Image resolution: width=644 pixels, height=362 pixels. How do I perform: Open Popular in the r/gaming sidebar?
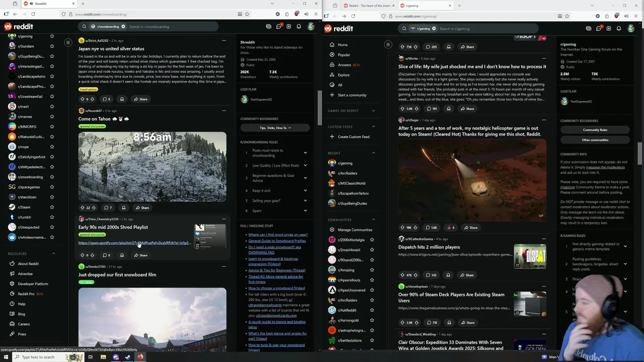[x=344, y=55]
